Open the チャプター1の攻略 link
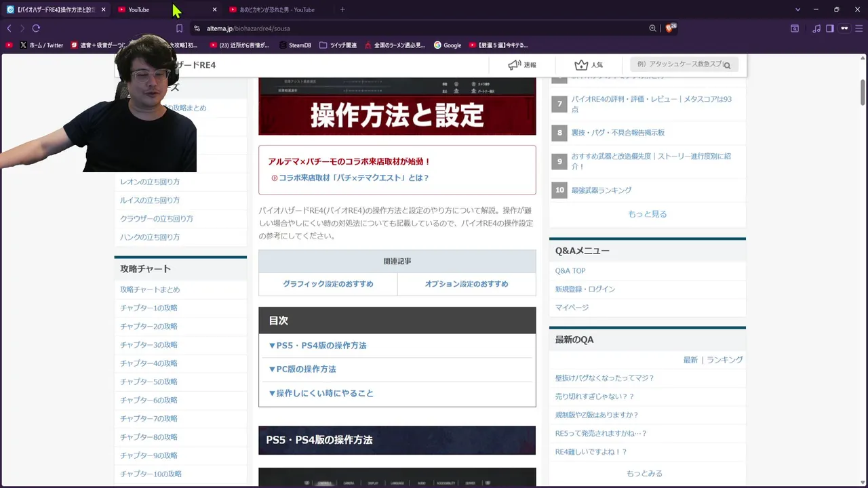 pyautogui.click(x=149, y=308)
